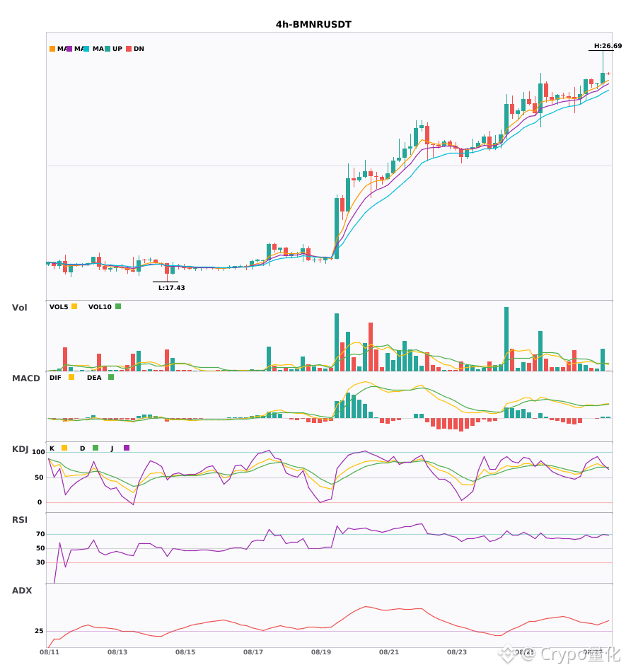Click the DN legend label
The image size is (626, 672).
(x=139, y=49)
